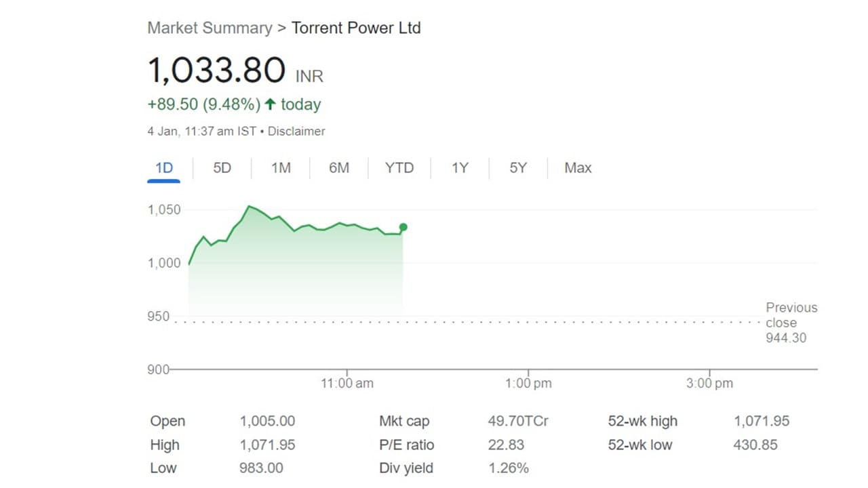Screen dimensions: 868x488
Task: Click the Disclaimer link
Action: [296, 131]
